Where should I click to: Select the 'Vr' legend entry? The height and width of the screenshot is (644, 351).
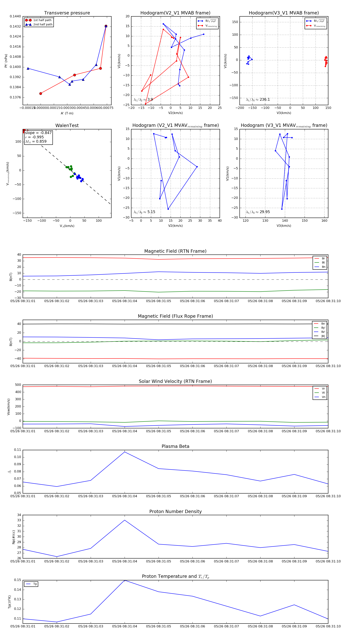320,389
